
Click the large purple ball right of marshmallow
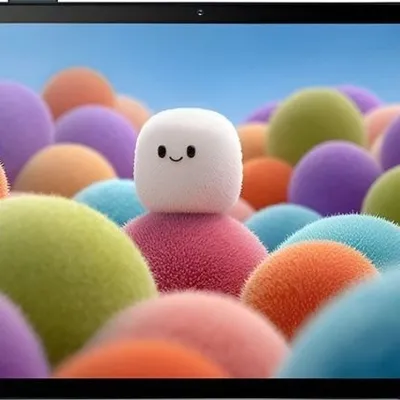click(335, 178)
